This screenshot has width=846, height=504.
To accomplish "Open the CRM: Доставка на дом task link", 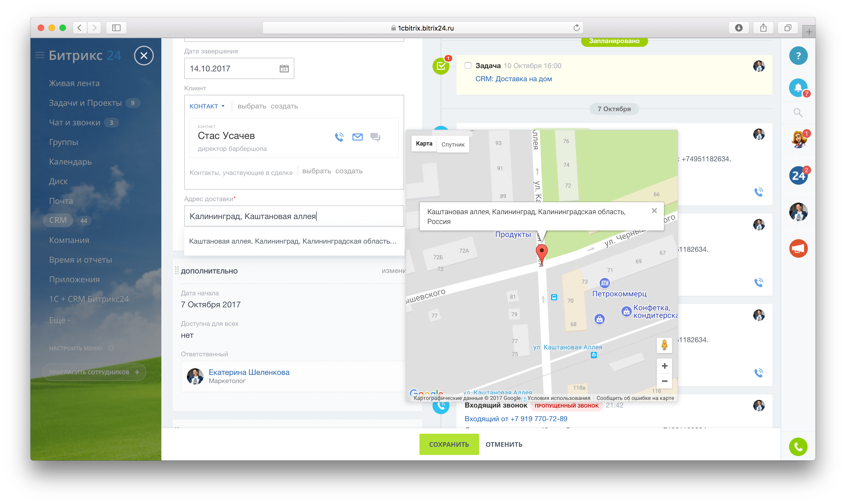I will (513, 79).
